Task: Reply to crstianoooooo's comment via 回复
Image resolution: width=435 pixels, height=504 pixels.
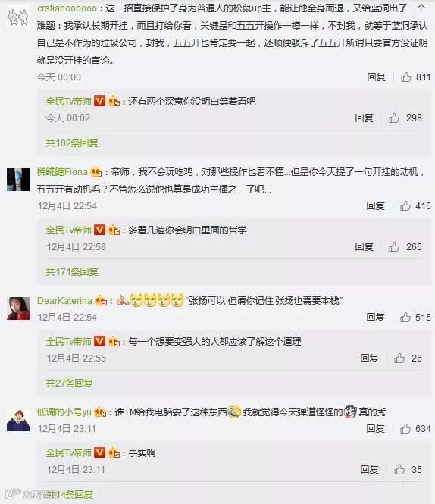Action: 376,77
